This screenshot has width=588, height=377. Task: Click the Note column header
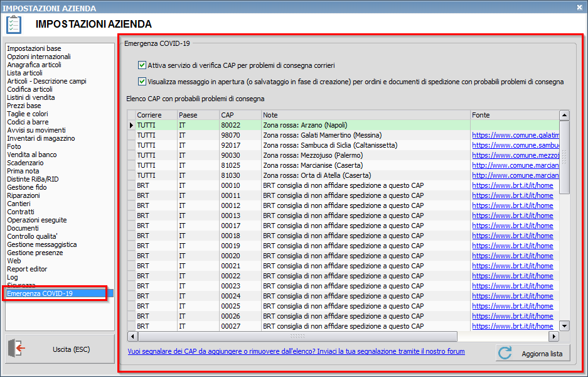pos(366,115)
